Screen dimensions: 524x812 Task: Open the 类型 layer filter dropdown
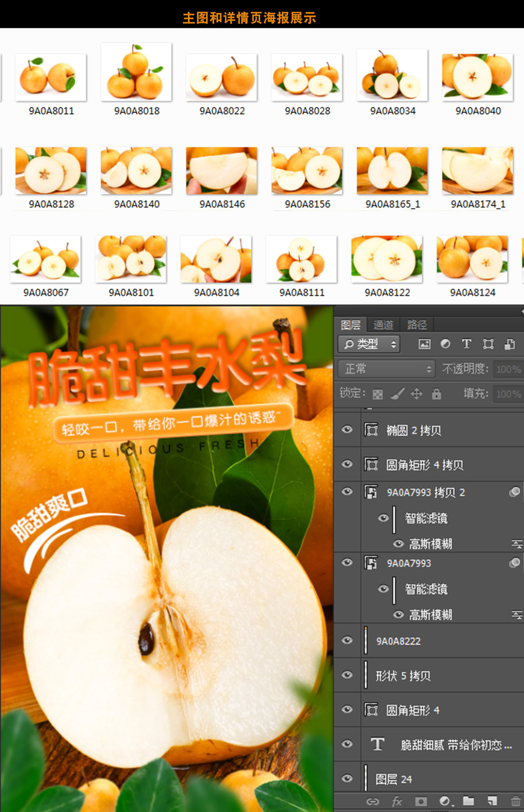tap(369, 344)
